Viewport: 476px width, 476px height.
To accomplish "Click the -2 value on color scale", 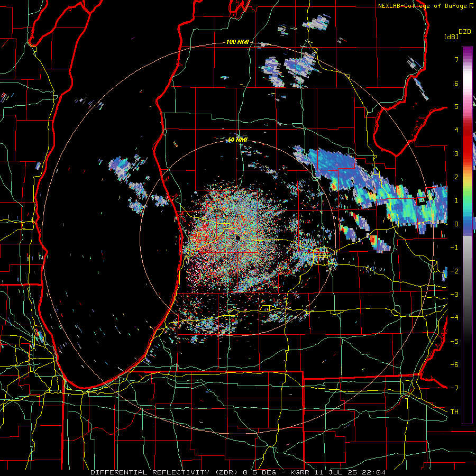I will 454,271.
